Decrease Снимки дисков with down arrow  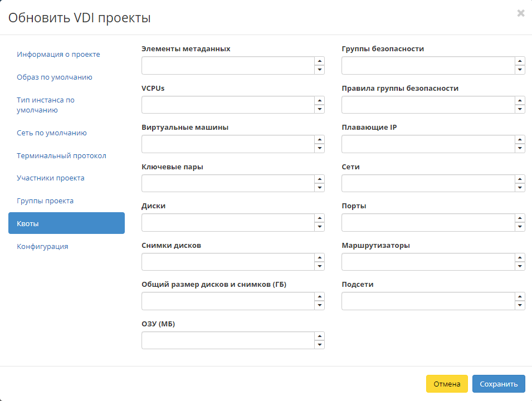pos(319,265)
